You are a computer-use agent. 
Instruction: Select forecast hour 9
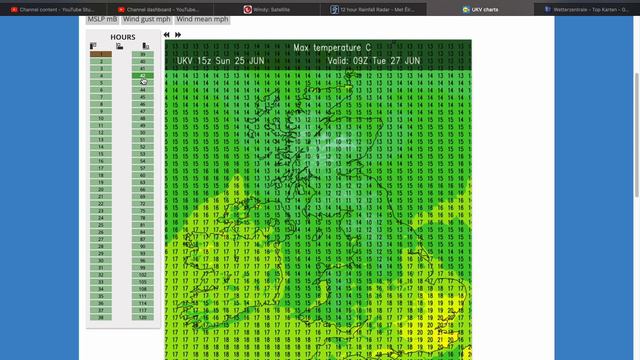click(101, 111)
